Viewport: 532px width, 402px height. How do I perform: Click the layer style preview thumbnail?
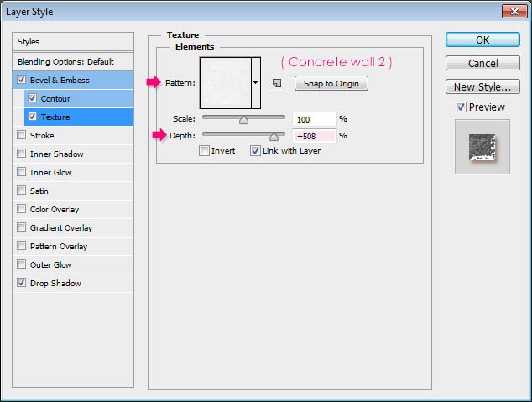click(482, 147)
